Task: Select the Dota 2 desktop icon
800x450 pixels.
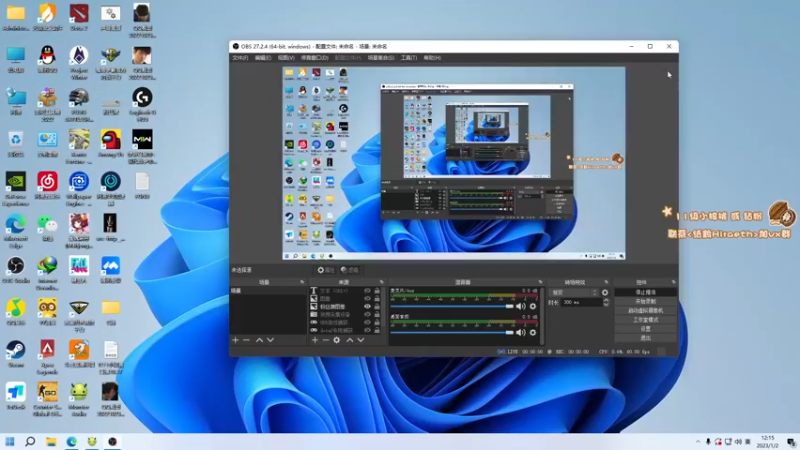Action: [x=79, y=18]
